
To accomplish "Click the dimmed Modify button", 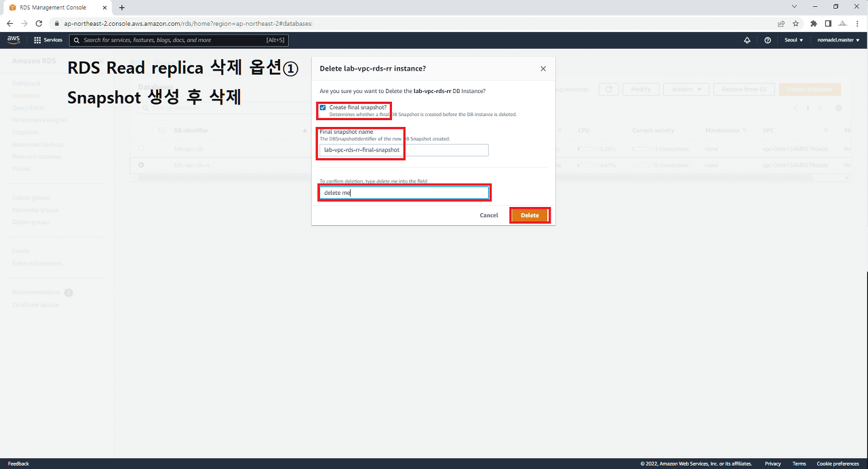I will (641, 89).
